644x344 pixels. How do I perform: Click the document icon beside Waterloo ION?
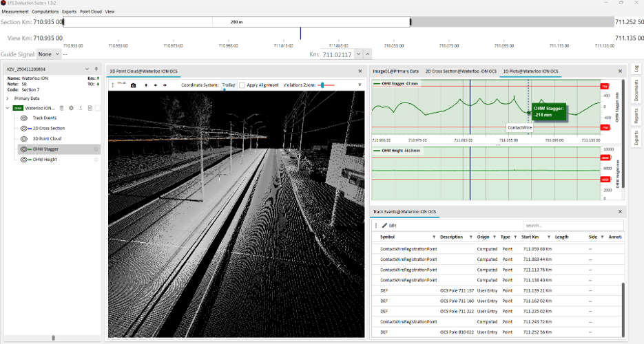click(90, 108)
